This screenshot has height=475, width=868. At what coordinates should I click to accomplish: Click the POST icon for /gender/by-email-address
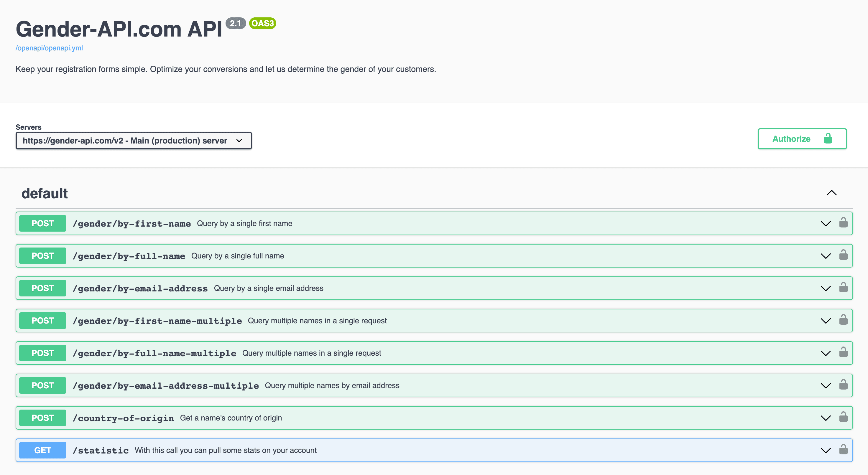coord(43,288)
